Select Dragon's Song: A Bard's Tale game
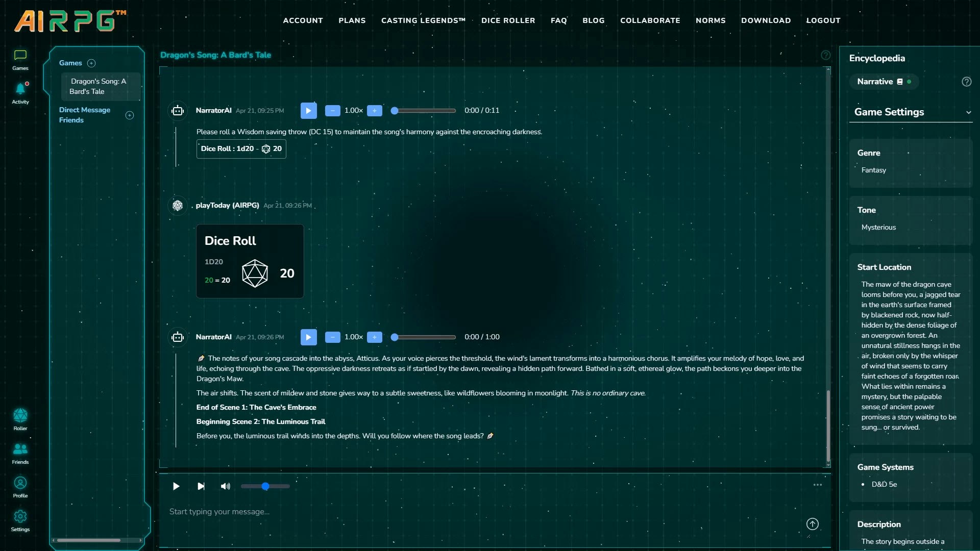Screen dimensions: 980x551 [98, 86]
